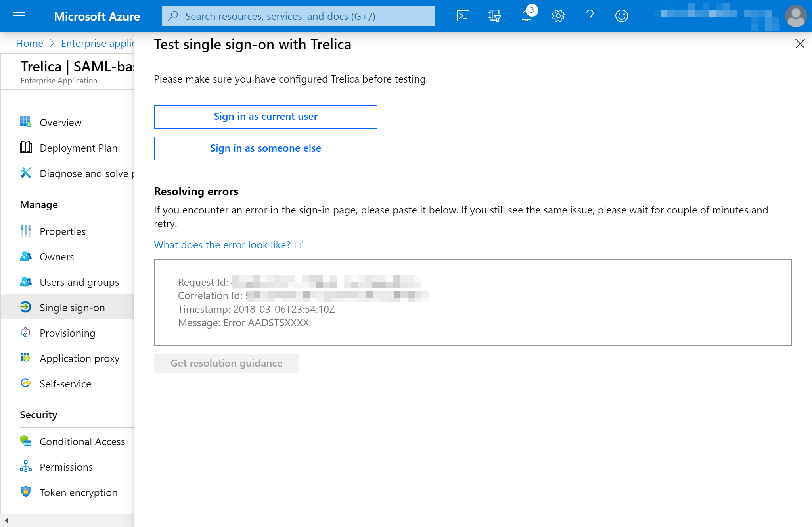Click the Users and groups icon
Image resolution: width=812 pixels, height=527 pixels.
26,282
